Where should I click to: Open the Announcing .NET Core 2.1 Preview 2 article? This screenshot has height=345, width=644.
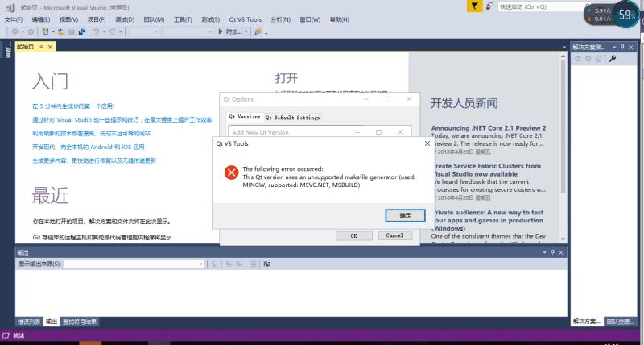point(489,128)
